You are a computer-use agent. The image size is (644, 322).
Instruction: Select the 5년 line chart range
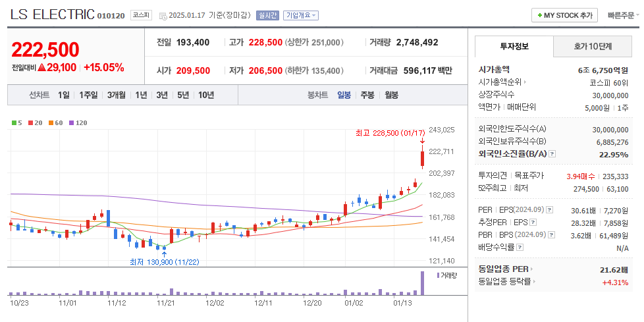183,95
